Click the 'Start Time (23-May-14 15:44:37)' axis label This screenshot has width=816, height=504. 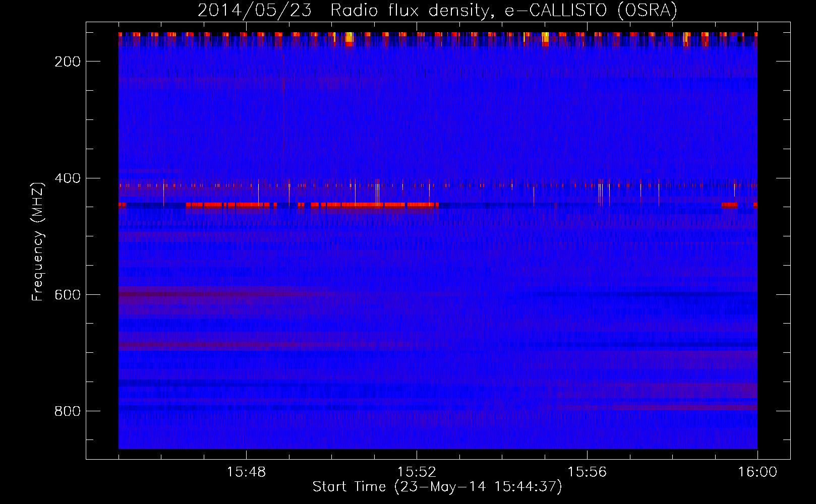(437, 487)
